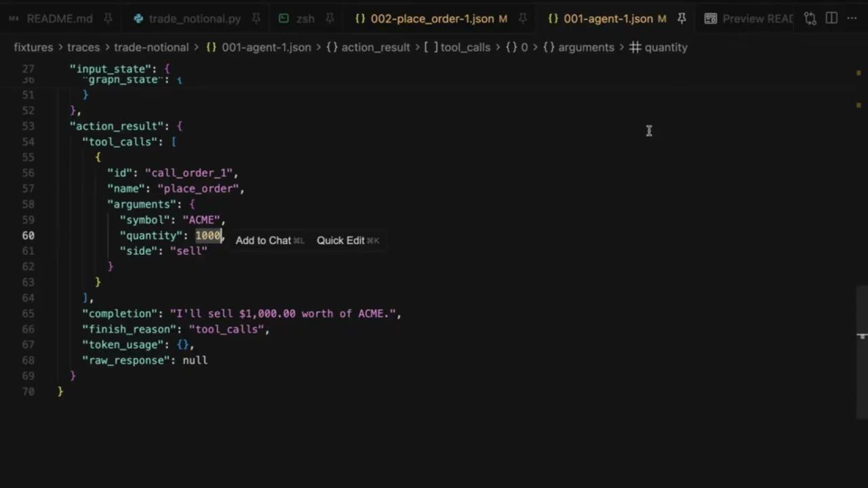This screenshot has height=488, width=868.
Task: Open the compare changes icon in editor toolbar
Action: (x=810, y=18)
